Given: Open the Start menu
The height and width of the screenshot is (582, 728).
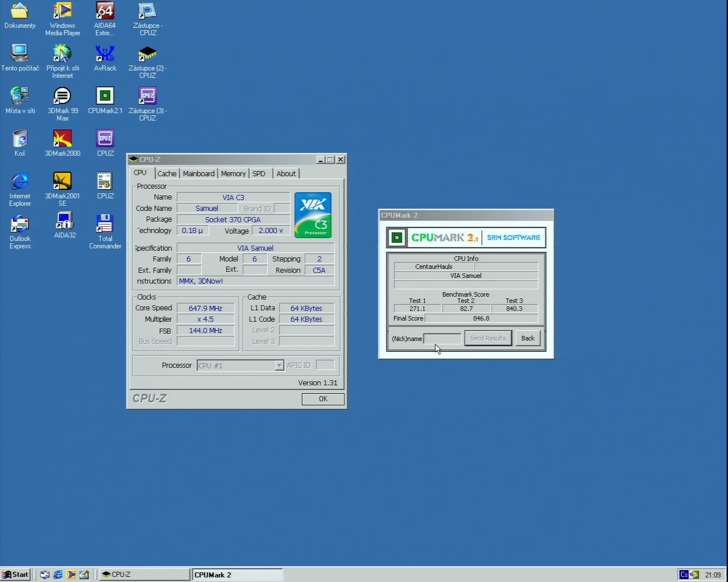Looking at the screenshot, I should click(x=15, y=575).
